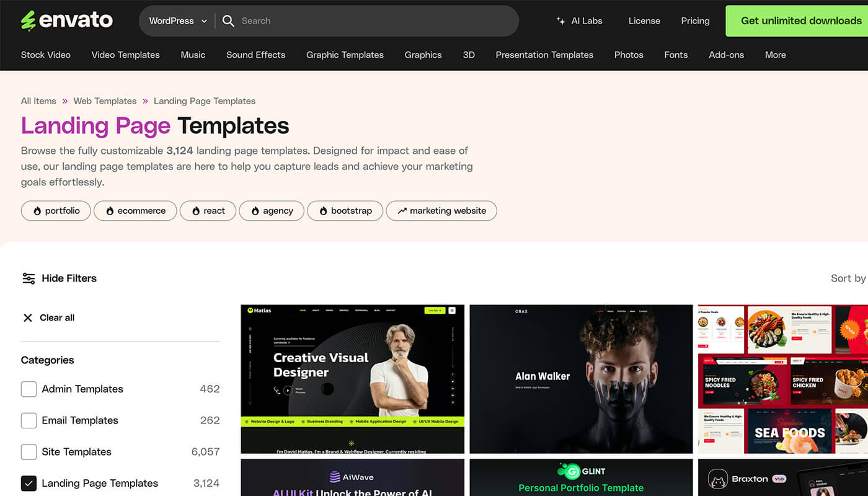868x496 pixels.
Task: Check the Site Templates checkbox
Action: coord(29,452)
